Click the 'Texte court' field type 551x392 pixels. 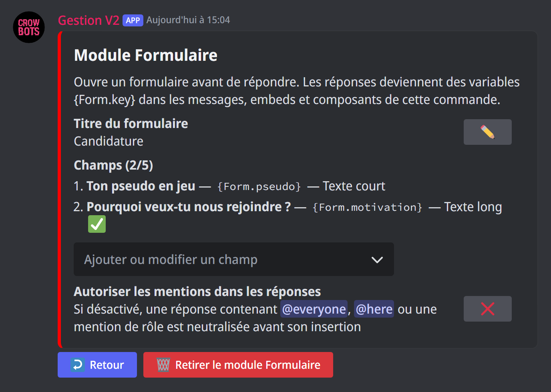354,186
